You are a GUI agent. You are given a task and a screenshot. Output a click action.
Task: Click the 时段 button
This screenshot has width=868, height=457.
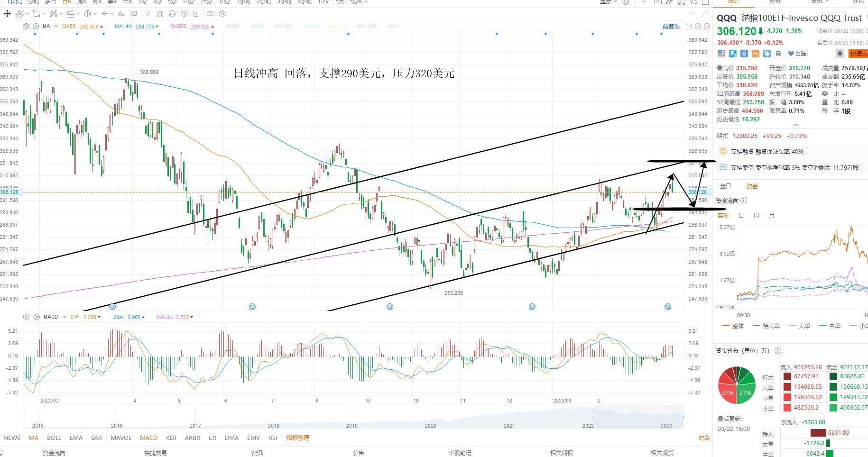[704, 438]
